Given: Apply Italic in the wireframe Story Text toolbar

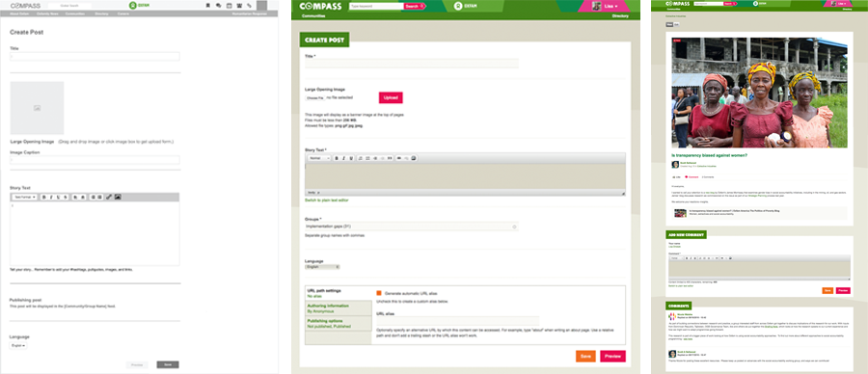Looking at the screenshot, I should (x=51, y=197).
